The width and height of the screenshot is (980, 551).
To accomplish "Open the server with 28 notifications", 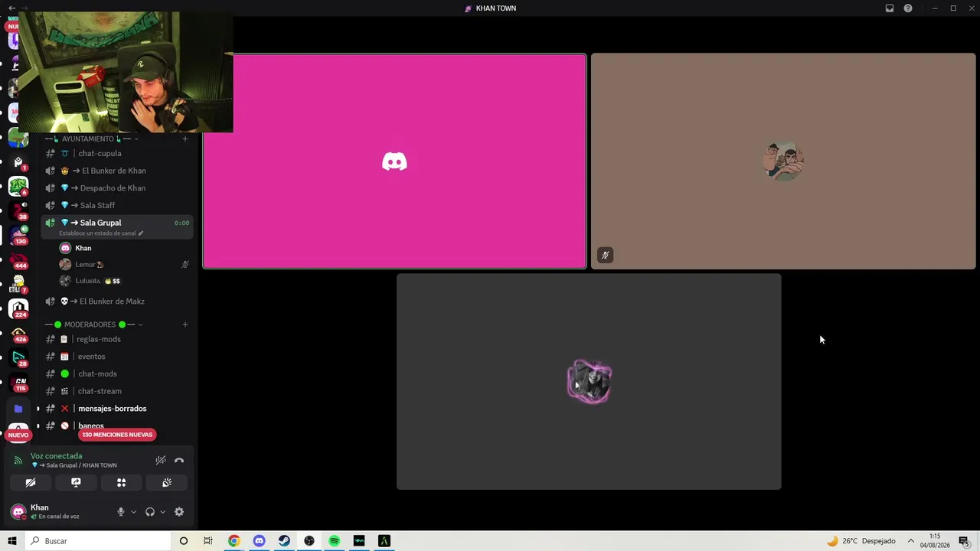I will pyautogui.click(x=18, y=357).
